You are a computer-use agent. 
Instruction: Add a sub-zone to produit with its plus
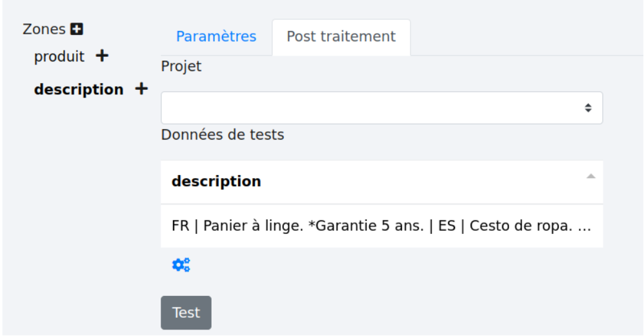(x=101, y=56)
